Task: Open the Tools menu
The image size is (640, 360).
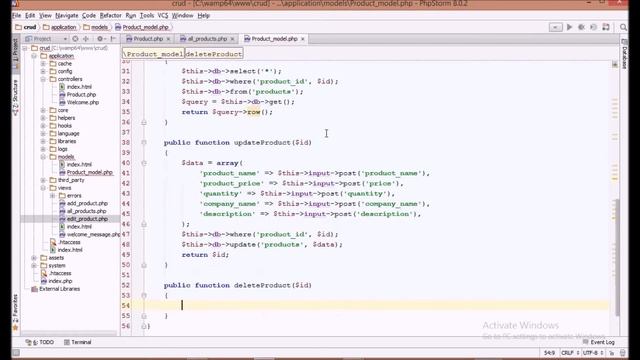Action: (147, 16)
